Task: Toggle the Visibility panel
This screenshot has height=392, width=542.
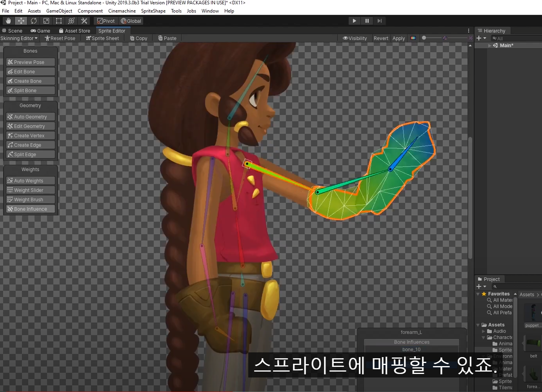Action: pyautogui.click(x=355, y=38)
